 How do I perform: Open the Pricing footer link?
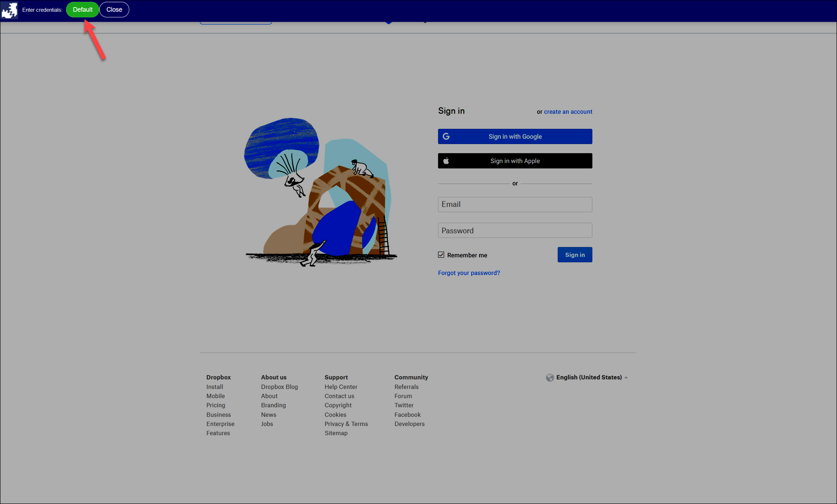pyautogui.click(x=216, y=405)
